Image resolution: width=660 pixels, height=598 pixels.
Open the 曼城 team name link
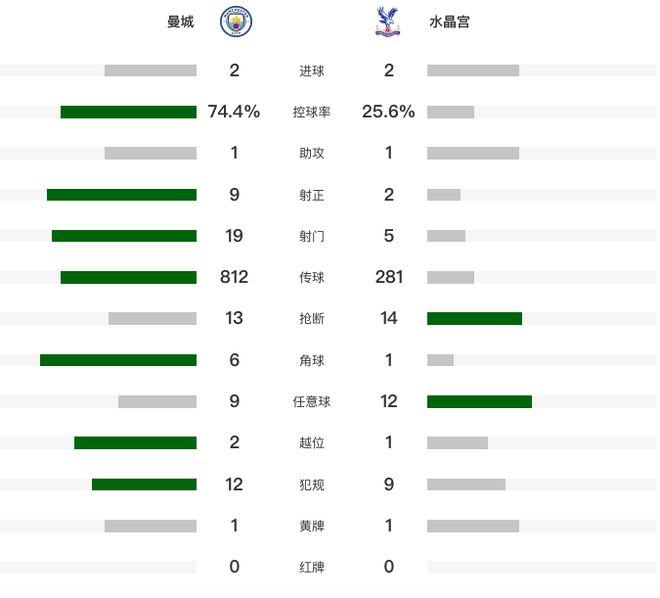pyautogui.click(x=180, y=22)
